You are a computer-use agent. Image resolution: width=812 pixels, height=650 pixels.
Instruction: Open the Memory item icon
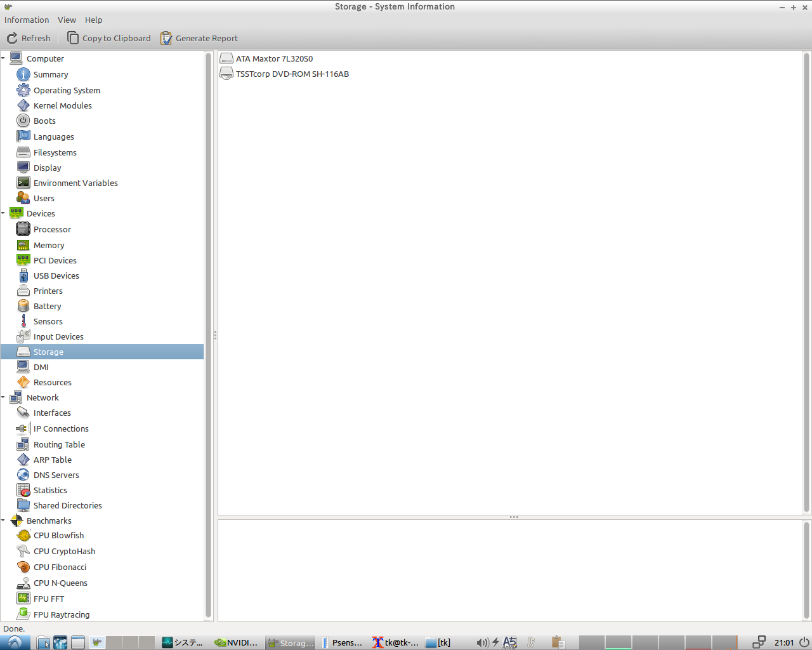click(23, 245)
